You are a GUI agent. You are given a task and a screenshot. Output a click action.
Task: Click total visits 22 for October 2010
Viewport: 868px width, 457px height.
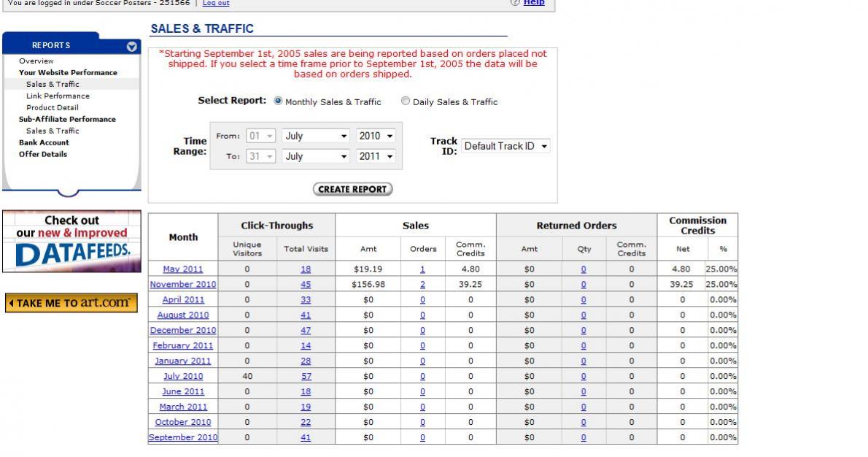(x=306, y=422)
